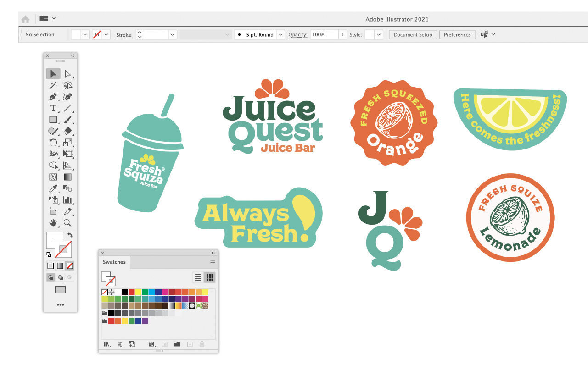Activate the Type tool
This screenshot has width=588, height=381.
coord(53,108)
